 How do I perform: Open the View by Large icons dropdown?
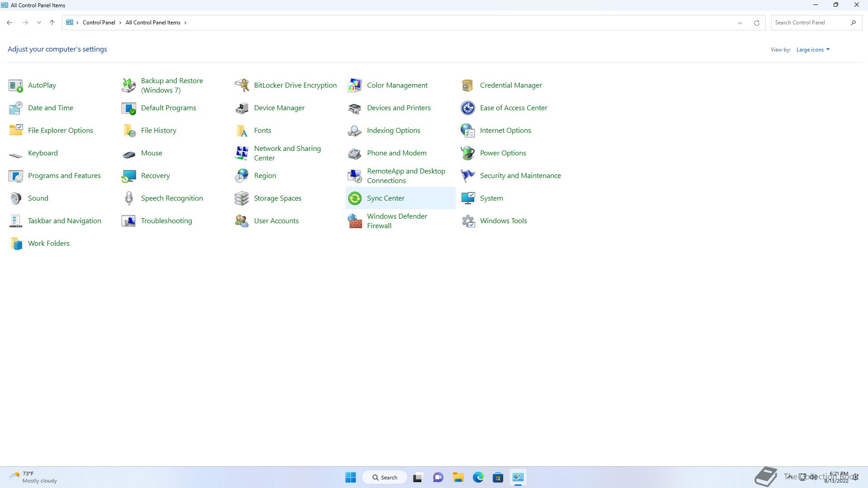(x=813, y=50)
